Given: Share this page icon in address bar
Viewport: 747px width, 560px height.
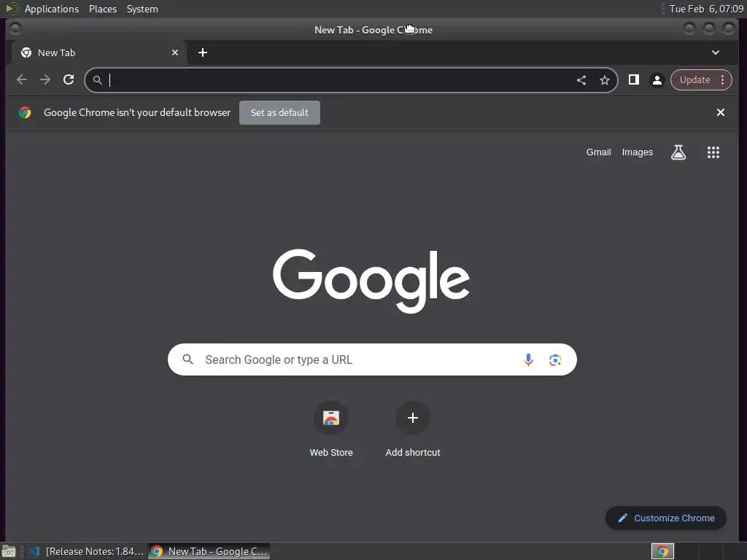Looking at the screenshot, I should point(581,80).
